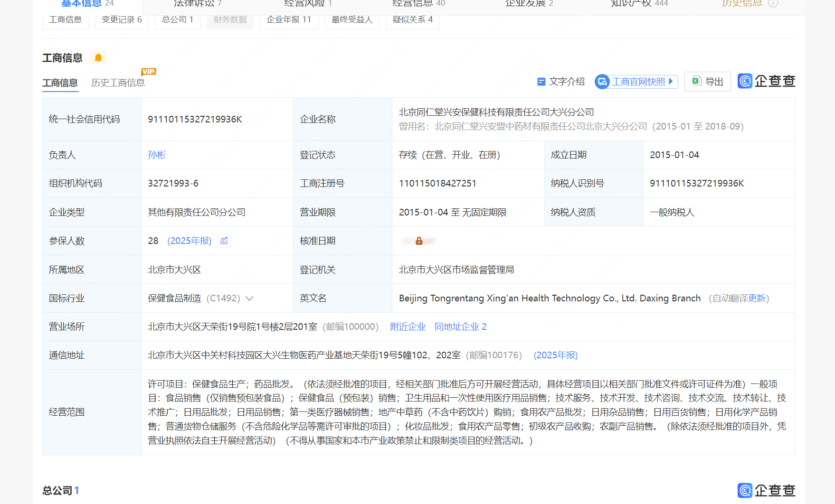Viewport: 835px width, 504px height.
Task: Open the 2025年报 link in 参保人数 row
Action: pyautogui.click(x=190, y=241)
